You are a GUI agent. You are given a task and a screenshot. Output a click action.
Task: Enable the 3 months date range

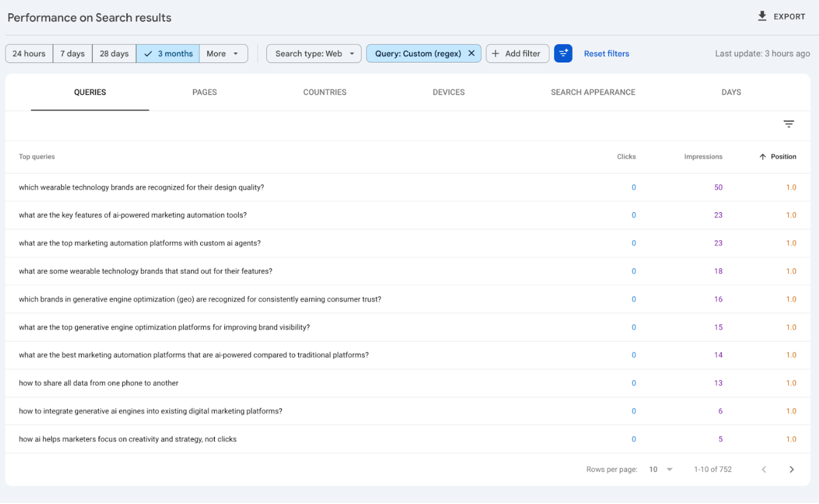[168, 53]
